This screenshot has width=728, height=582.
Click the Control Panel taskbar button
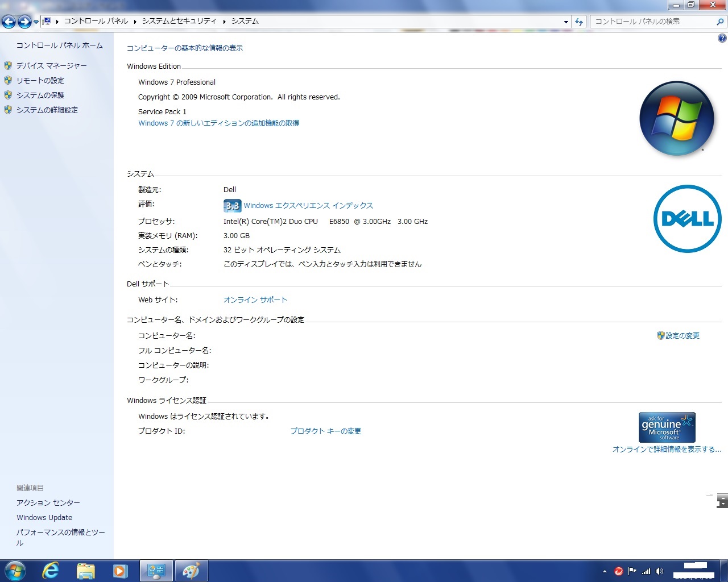click(156, 571)
